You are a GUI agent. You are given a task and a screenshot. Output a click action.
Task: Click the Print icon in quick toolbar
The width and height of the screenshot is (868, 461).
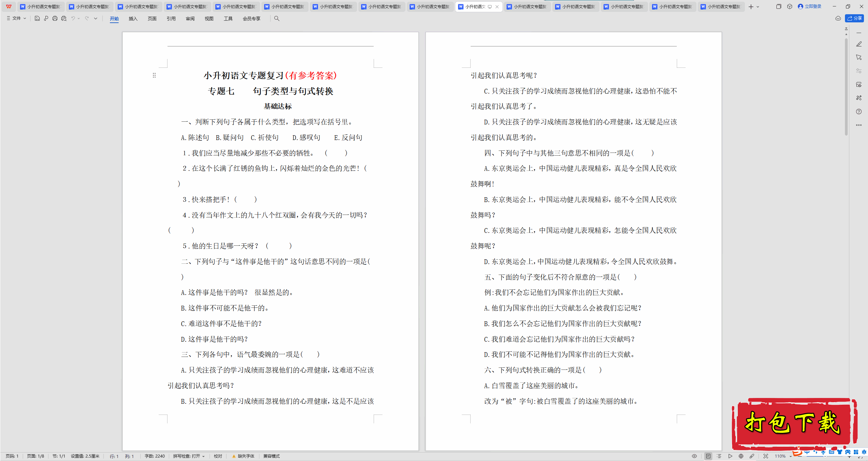point(55,18)
